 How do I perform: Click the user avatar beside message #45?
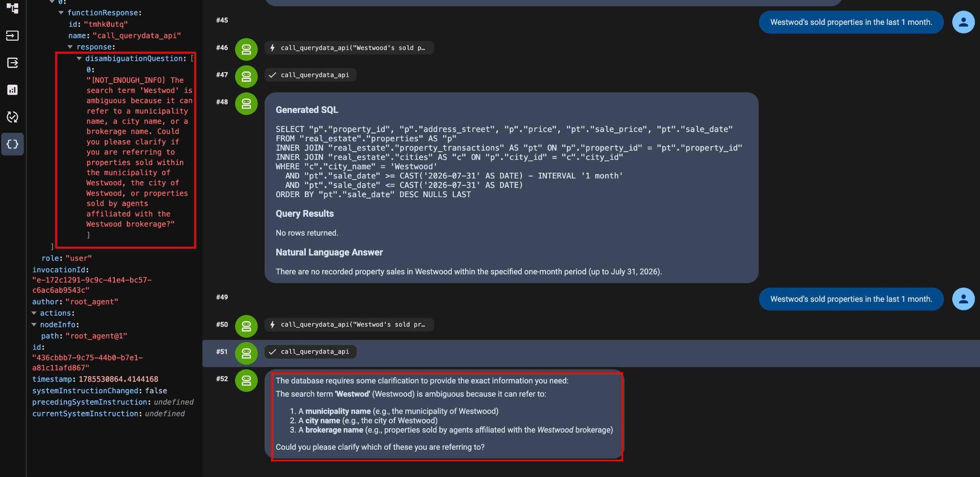coord(963,22)
